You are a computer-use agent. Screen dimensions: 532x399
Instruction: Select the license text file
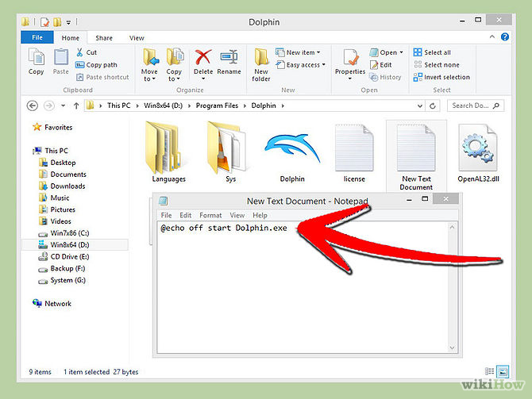point(354,153)
